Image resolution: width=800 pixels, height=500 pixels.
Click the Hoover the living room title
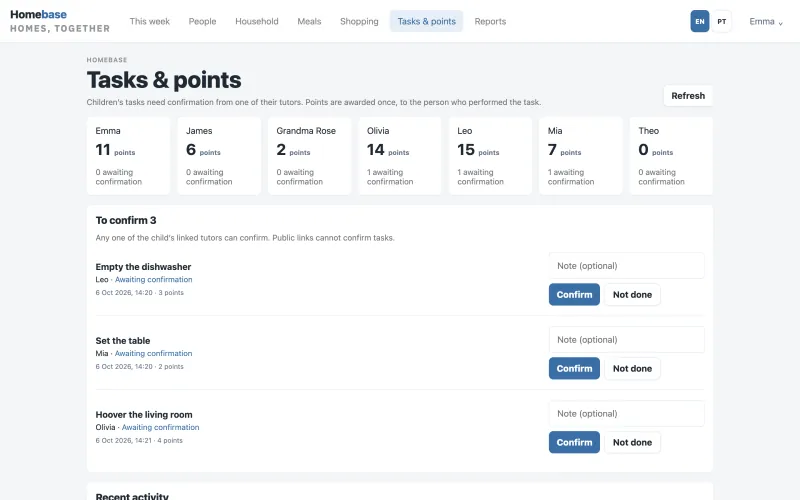(144, 415)
